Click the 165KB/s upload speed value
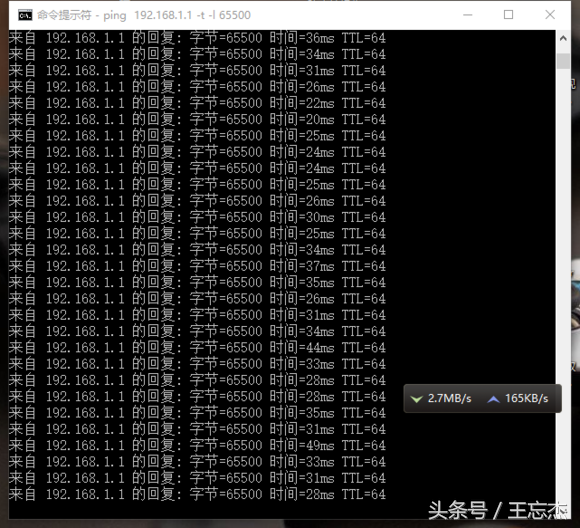Image resolution: width=580 pixels, height=528 pixels. [527, 398]
